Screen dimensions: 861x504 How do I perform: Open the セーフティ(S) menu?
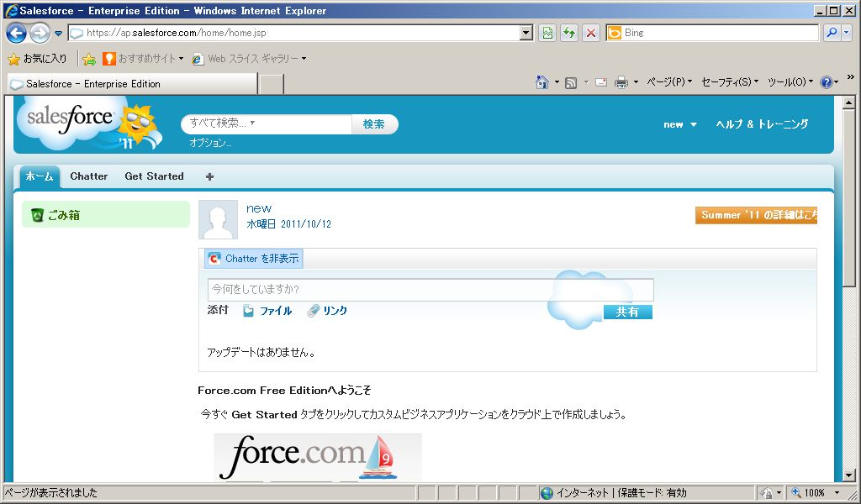tap(730, 82)
